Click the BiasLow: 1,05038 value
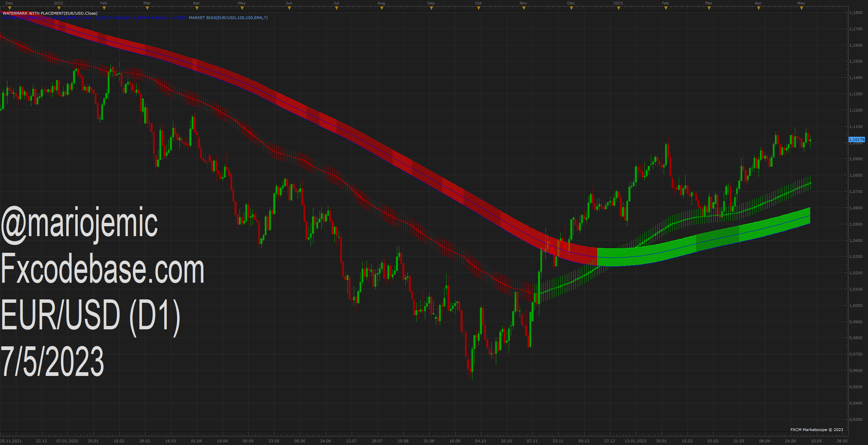Viewport: 868px width, 445px height. pyautogui.click(x=169, y=18)
